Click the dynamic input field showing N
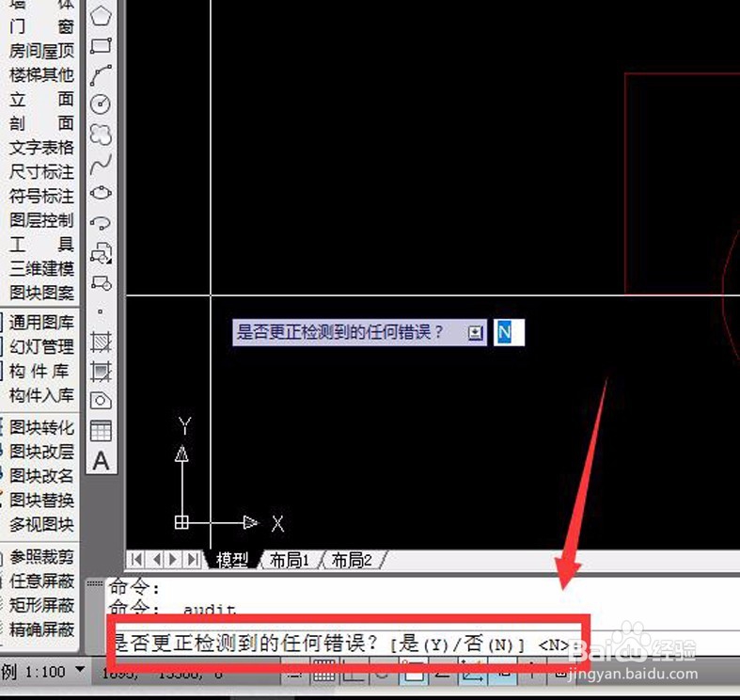 [509, 332]
